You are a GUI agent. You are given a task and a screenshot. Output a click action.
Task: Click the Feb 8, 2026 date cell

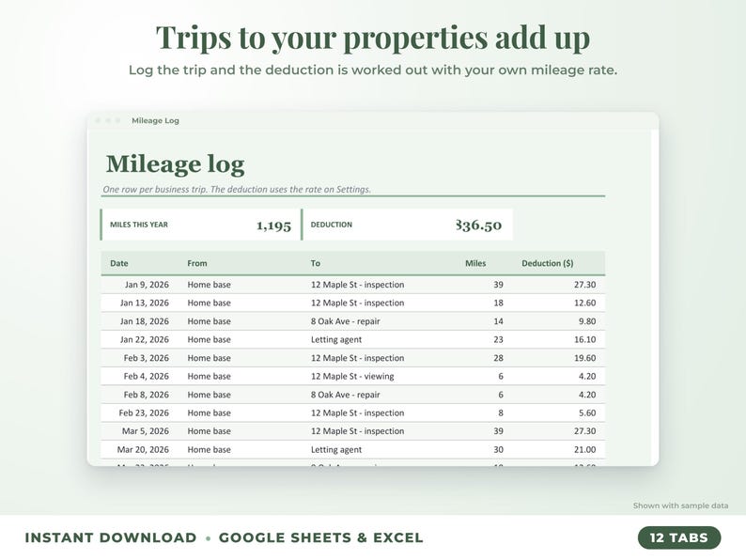coord(146,395)
